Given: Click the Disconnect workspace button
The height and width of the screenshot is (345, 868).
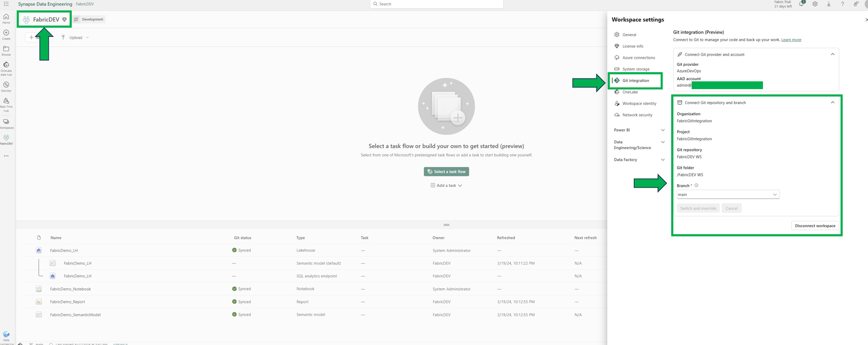Looking at the screenshot, I should tap(815, 226).
